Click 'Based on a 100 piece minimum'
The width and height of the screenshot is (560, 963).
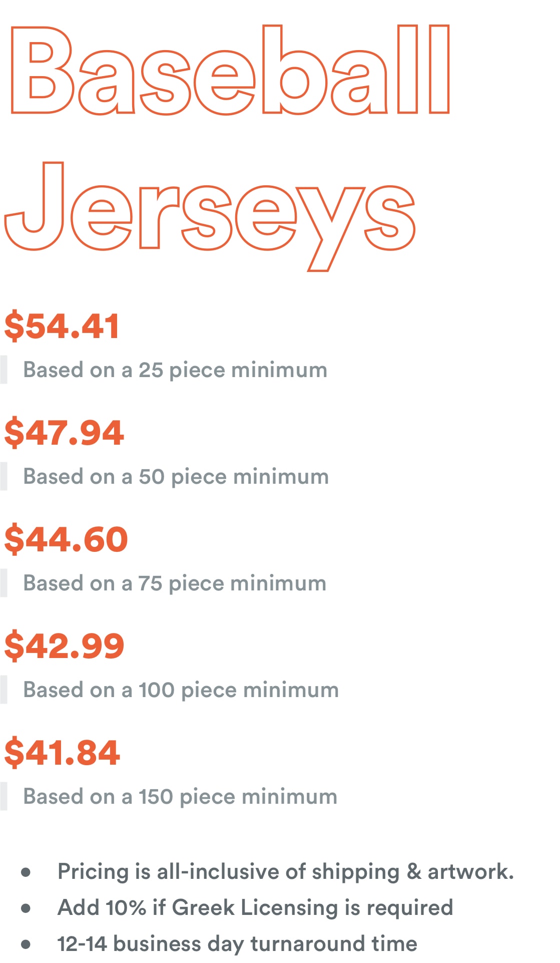pos(181,690)
